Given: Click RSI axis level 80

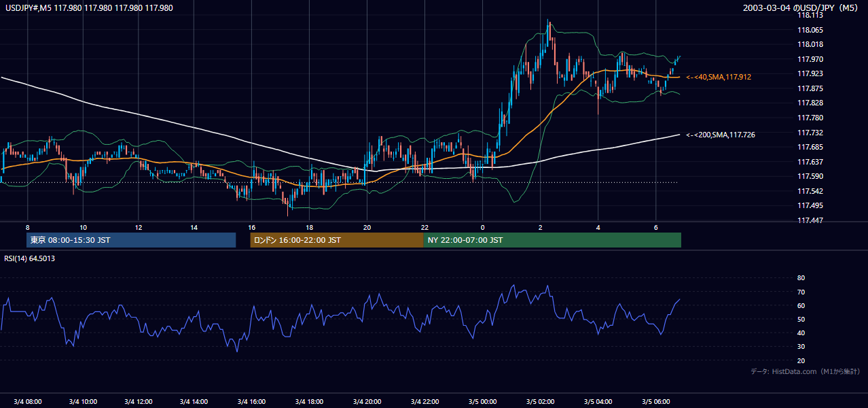Looking at the screenshot, I should tap(801, 278).
